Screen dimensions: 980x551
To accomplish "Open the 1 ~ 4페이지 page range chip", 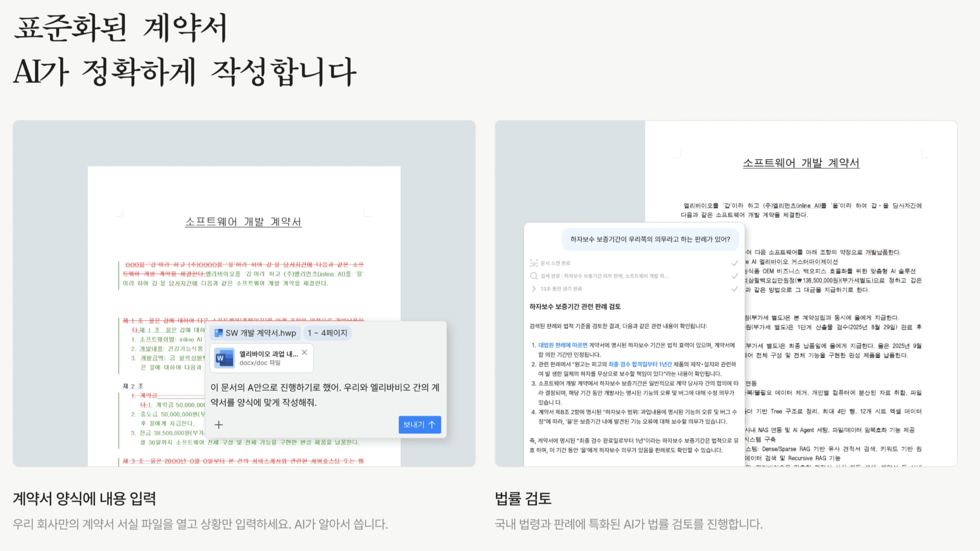I will (327, 333).
